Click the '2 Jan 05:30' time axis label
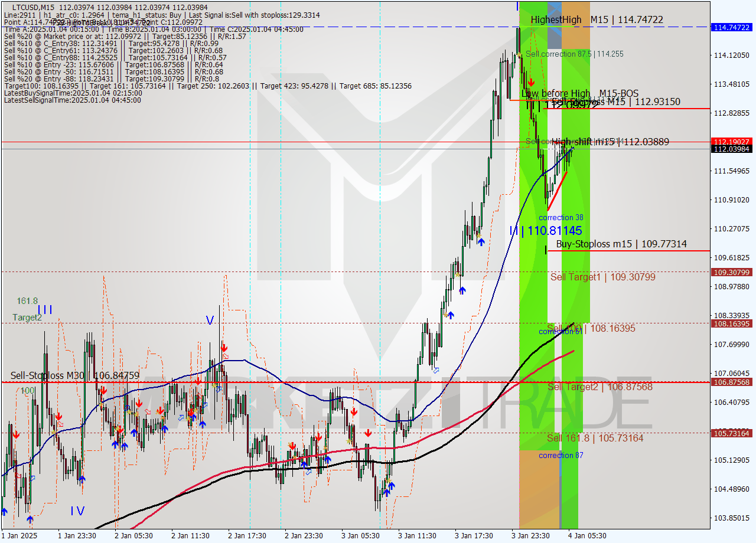This screenshot has width=756, height=543. tap(133, 536)
